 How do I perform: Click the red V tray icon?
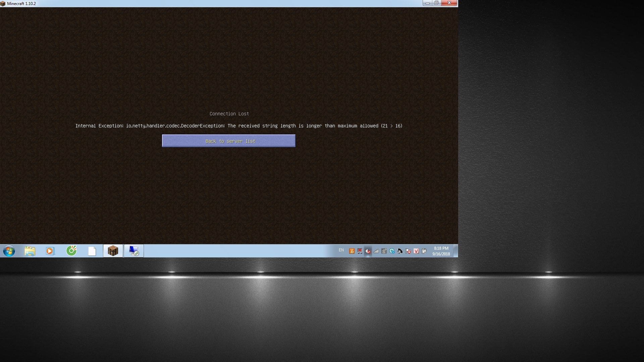[x=416, y=251]
